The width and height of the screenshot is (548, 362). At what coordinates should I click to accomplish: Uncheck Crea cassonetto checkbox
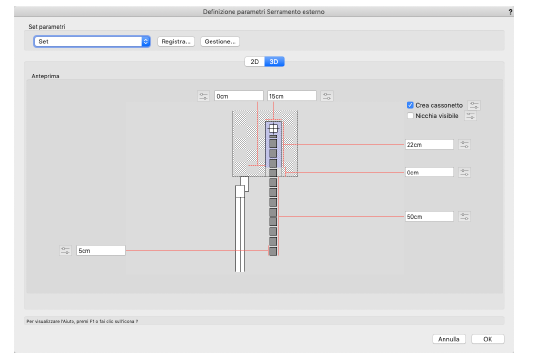point(410,105)
